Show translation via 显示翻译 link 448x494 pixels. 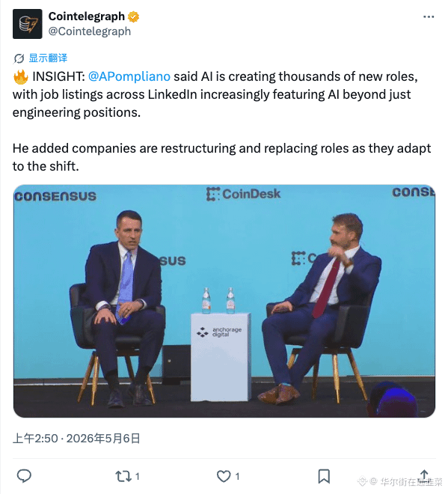coord(48,58)
